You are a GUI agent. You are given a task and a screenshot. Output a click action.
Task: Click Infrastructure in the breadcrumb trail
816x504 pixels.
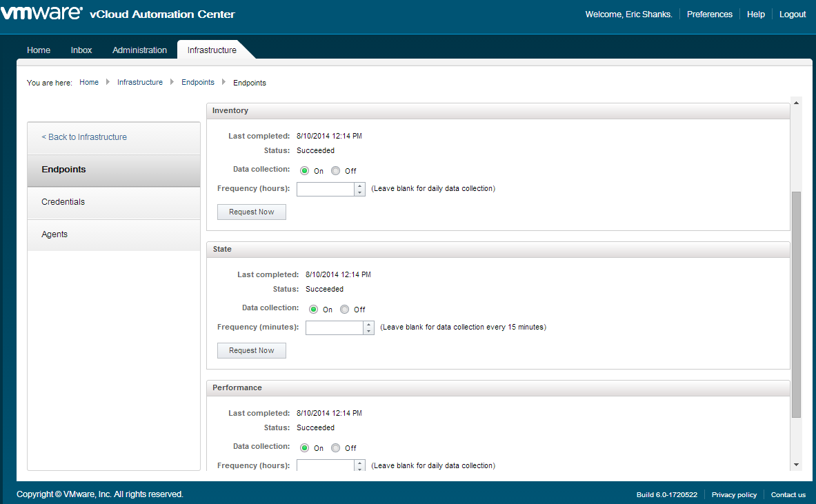[x=140, y=83]
